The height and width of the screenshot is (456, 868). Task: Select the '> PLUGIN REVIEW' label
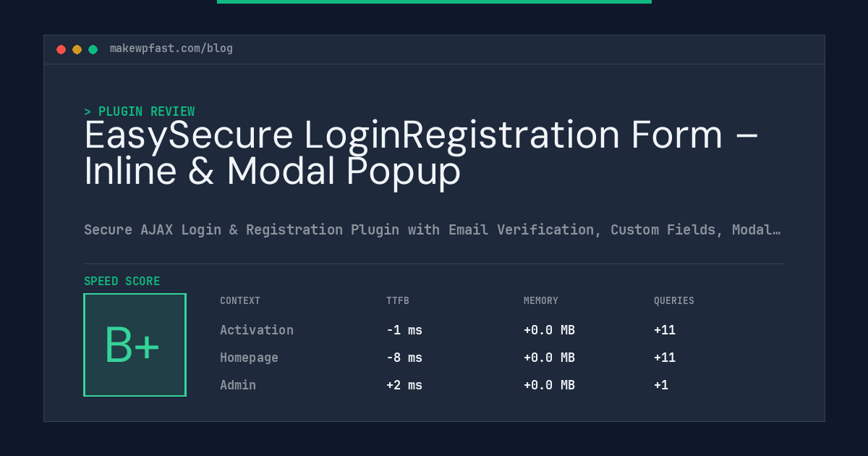[139, 111]
